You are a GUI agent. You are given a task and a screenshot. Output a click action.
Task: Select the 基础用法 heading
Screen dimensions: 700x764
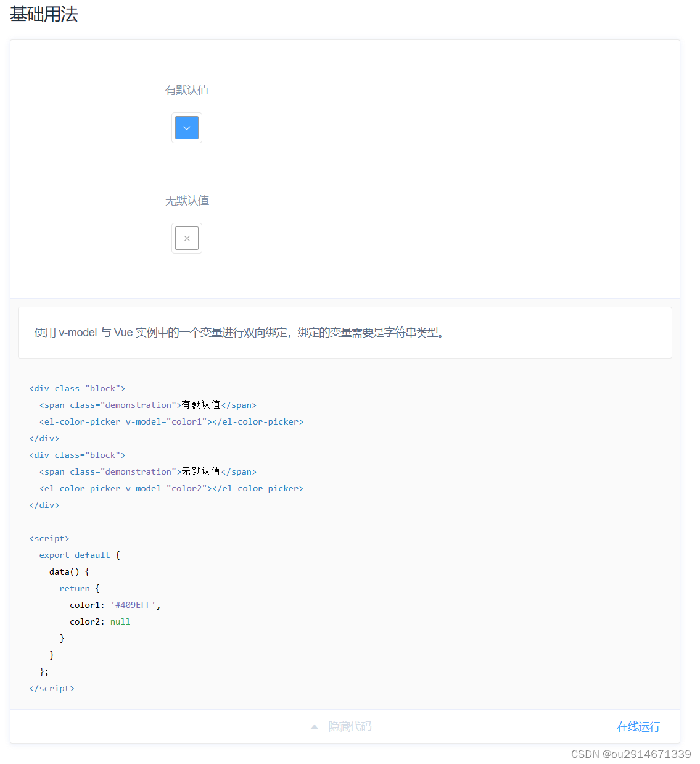coord(44,14)
